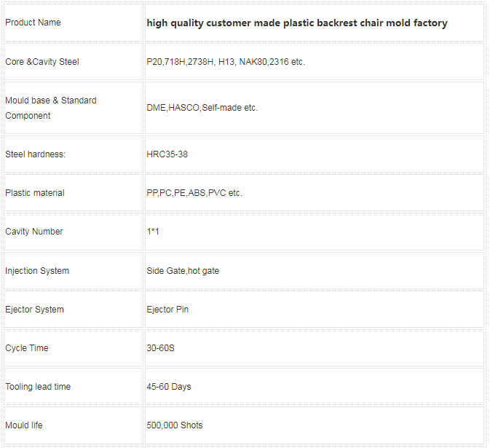Viewport: 490px width, 448px height.
Task: Click the Side Gate,hot gate value
Action: [183, 271]
